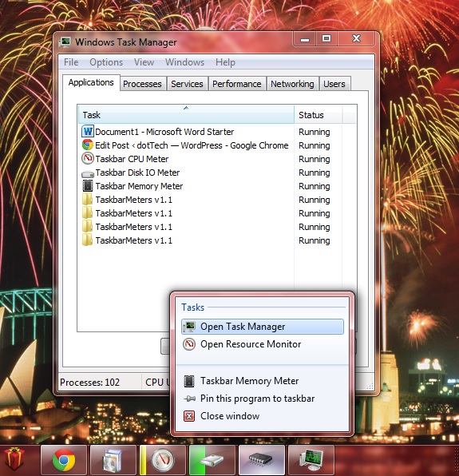Click the Word icon beside Document1
The image size is (459, 476).
point(88,132)
